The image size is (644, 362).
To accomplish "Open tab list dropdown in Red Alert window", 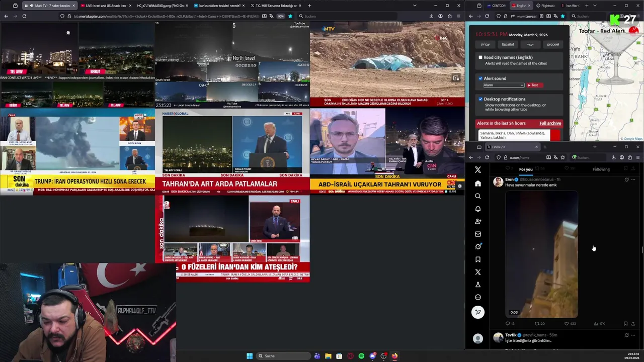I will click(595, 6).
